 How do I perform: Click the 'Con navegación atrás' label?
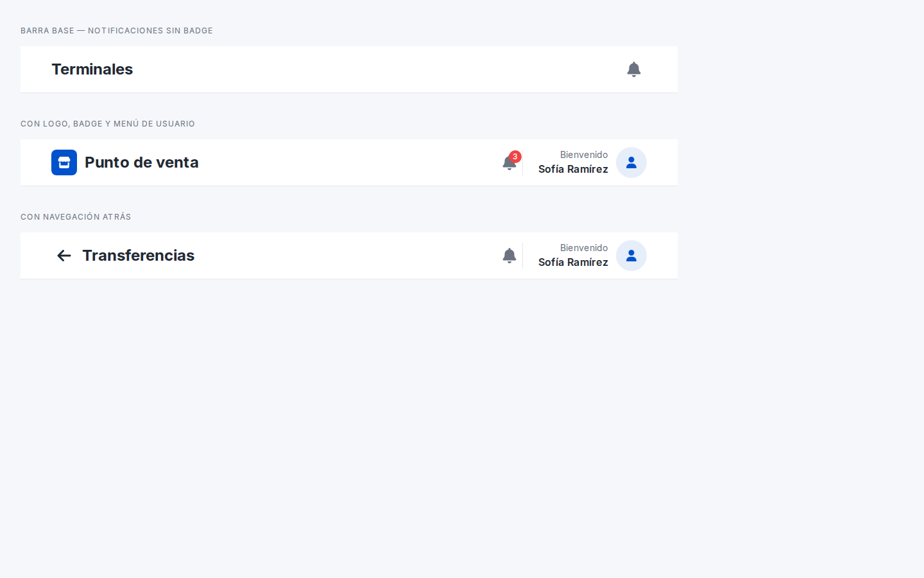[x=76, y=217]
